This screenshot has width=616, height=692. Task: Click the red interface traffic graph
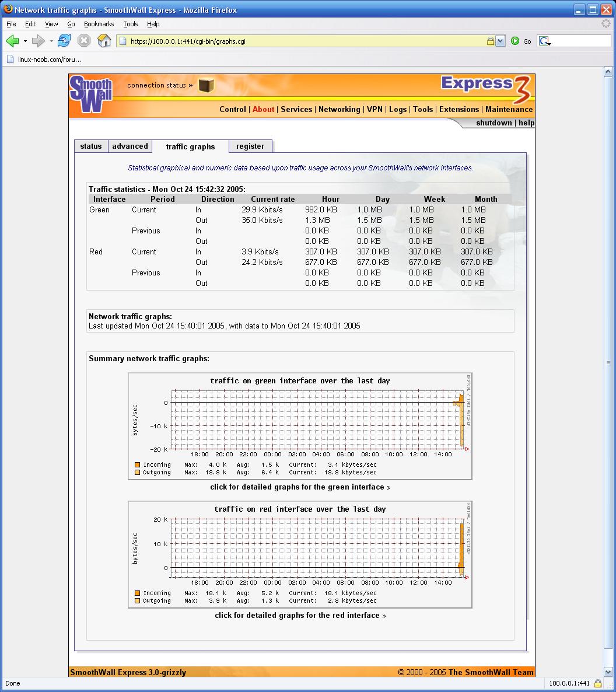tap(300, 554)
